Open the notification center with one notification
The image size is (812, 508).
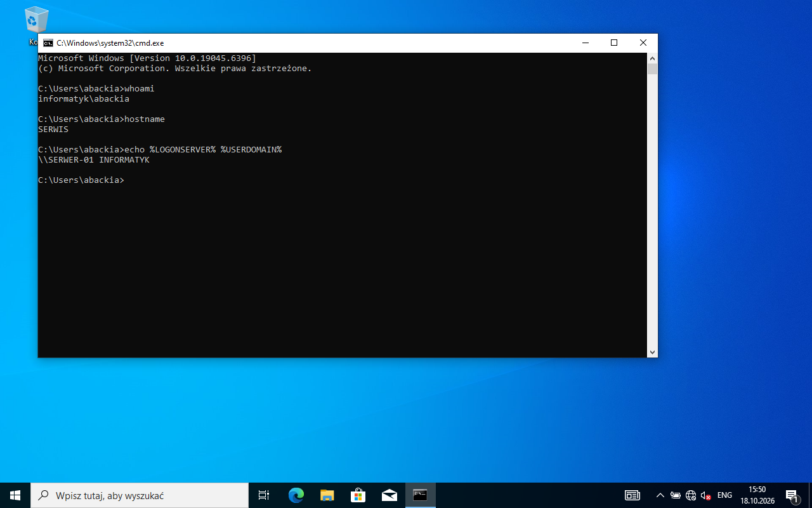point(792,495)
